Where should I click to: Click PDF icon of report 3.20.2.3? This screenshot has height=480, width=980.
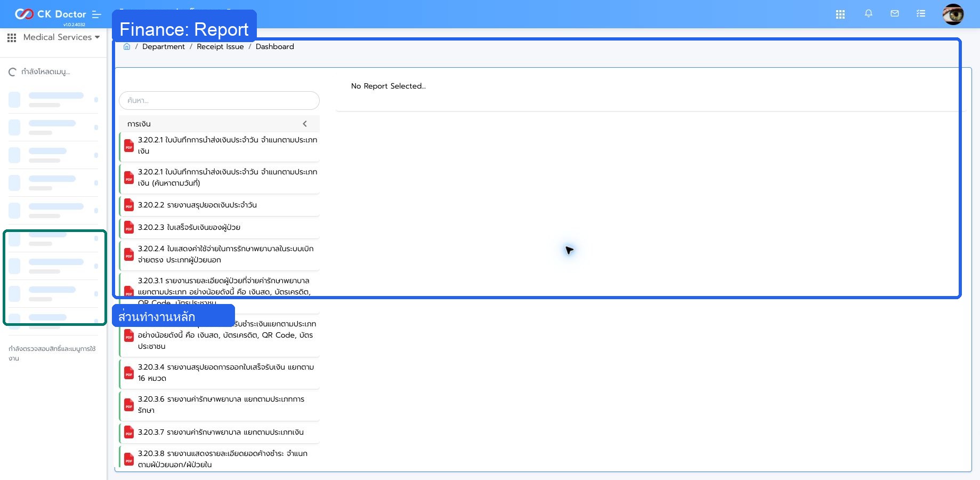coord(129,228)
